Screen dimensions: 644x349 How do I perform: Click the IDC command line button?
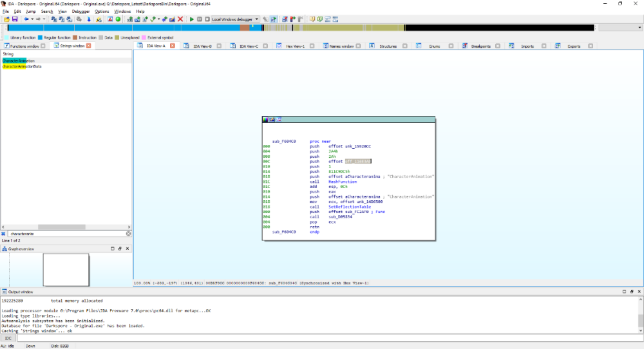[x=8, y=338]
